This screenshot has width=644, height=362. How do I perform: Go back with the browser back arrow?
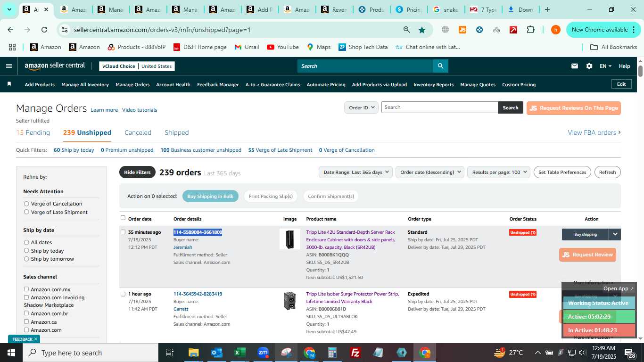[x=10, y=30]
